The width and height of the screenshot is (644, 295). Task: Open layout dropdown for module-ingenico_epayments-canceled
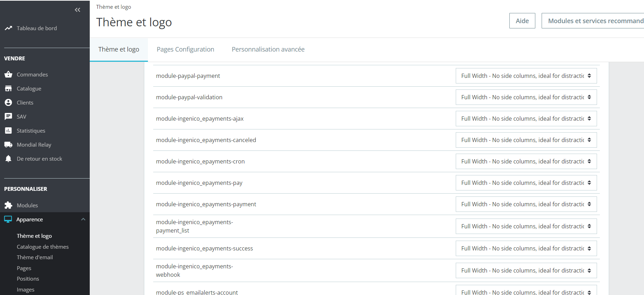tap(526, 140)
